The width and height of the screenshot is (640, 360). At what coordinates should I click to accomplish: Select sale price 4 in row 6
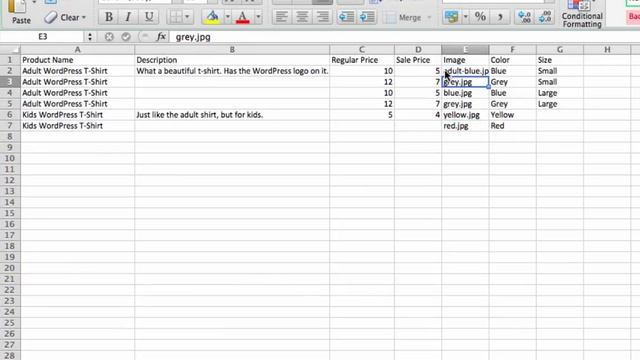click(418, 115)
